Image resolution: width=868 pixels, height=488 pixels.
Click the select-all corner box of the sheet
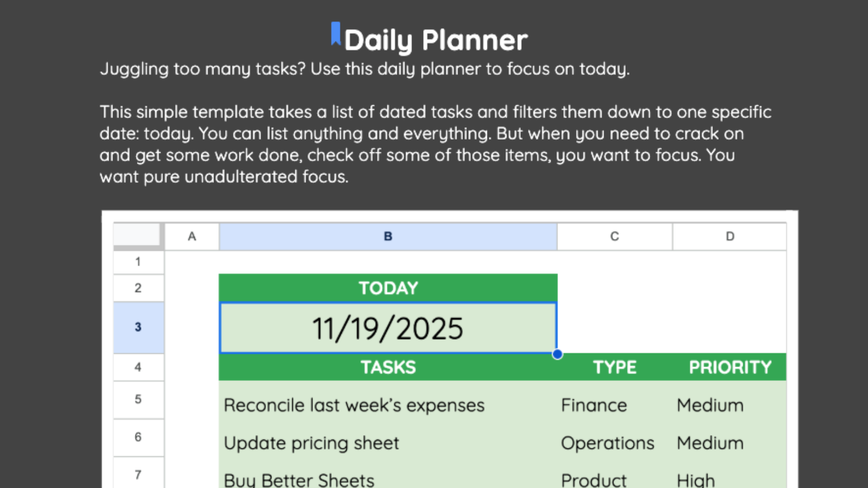tap(137, 235)
